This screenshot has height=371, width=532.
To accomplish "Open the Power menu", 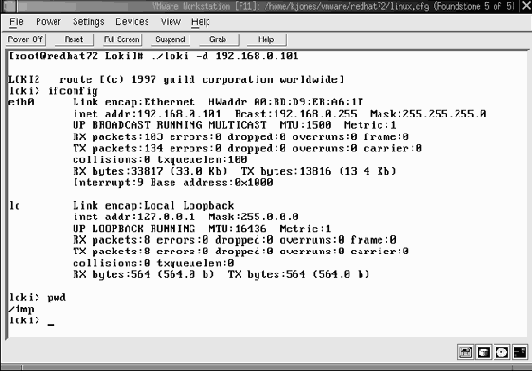I will point(49,22).
